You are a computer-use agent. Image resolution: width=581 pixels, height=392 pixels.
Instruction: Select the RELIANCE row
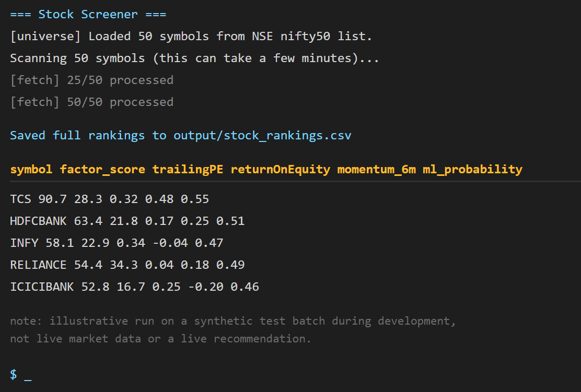point(127,265)
